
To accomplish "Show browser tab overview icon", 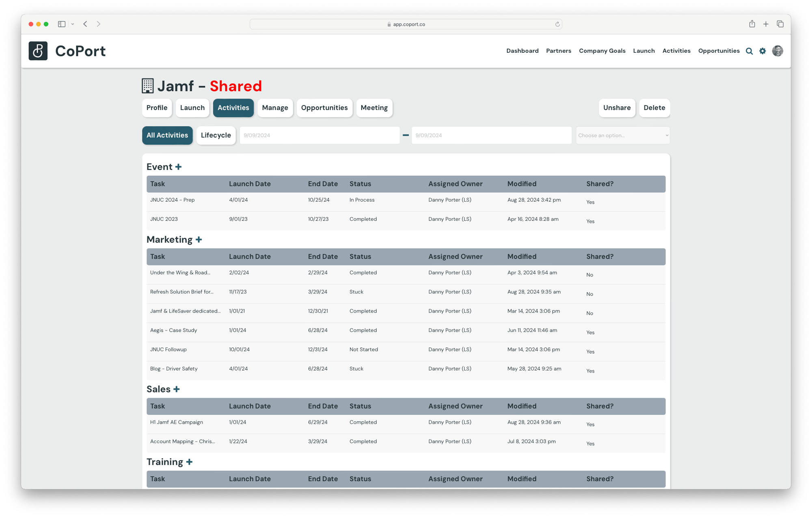I will pyautogui.click(x=780, y=24).
